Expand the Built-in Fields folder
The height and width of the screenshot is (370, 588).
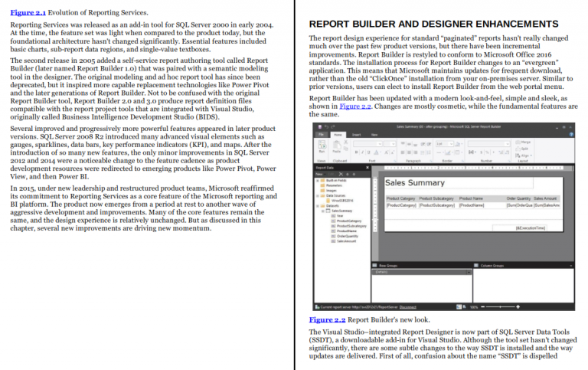pos(318,181)
